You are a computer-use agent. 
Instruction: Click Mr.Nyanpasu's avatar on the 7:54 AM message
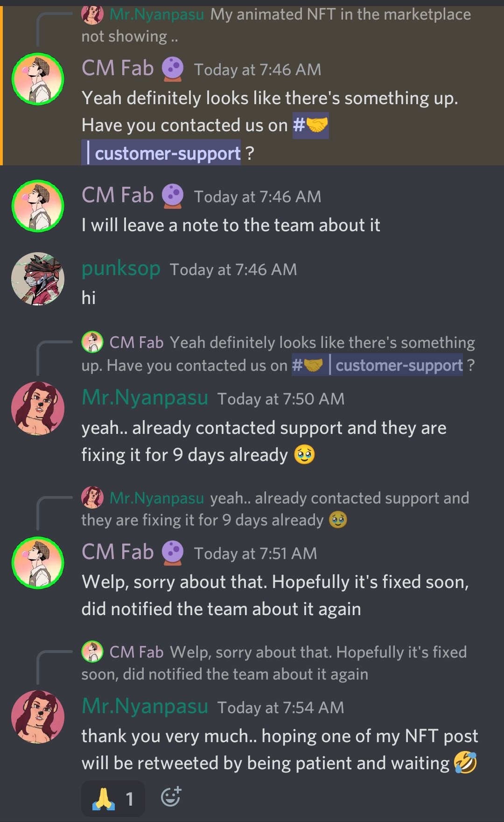click(x=37, y=717)
